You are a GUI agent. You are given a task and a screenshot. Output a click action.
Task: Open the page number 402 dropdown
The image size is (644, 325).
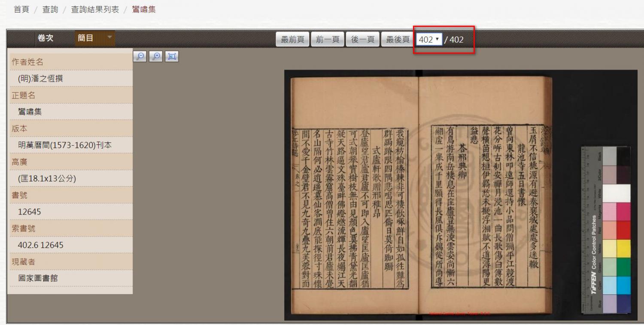[x=429, y=40]
